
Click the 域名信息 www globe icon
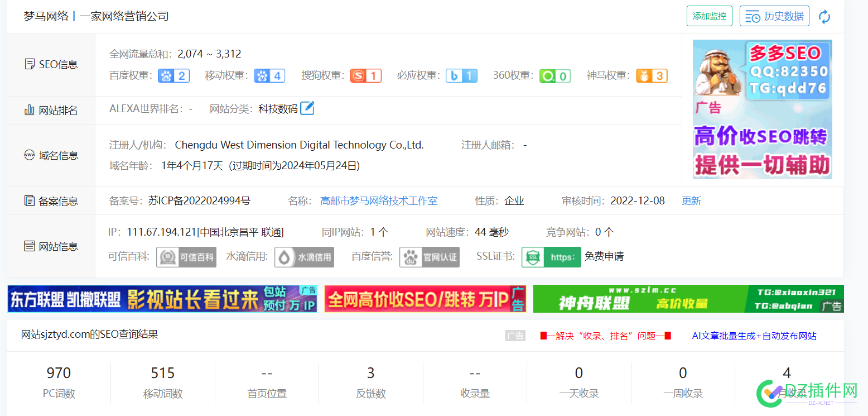pos(30,155)
